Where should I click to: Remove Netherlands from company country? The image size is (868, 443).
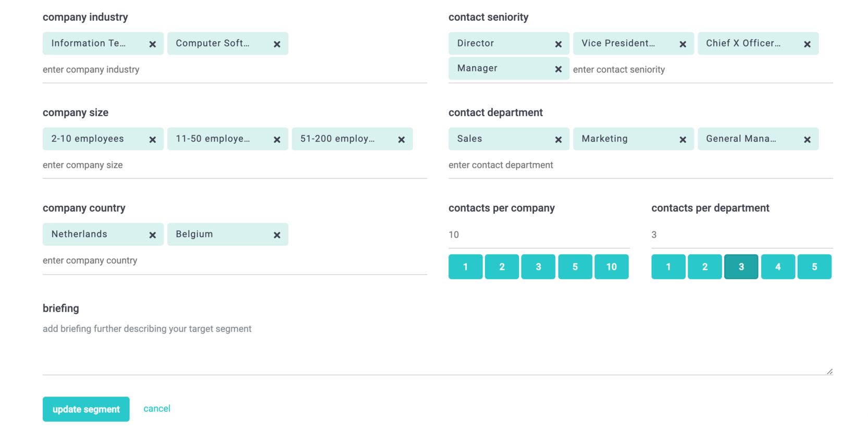pos(152,235)
